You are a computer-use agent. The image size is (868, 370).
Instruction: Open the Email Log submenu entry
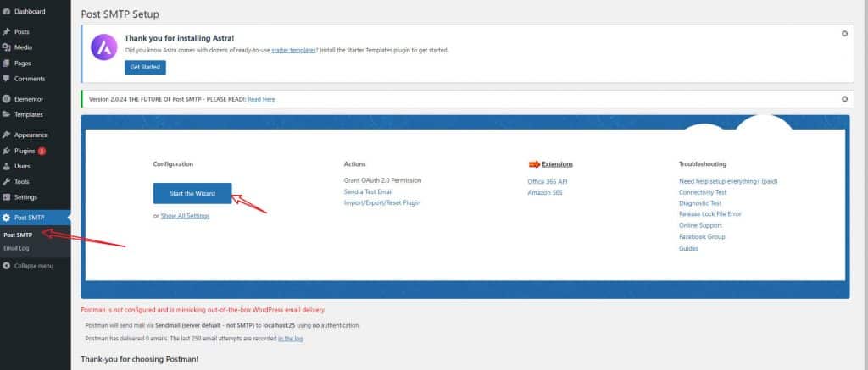point(16,248)
